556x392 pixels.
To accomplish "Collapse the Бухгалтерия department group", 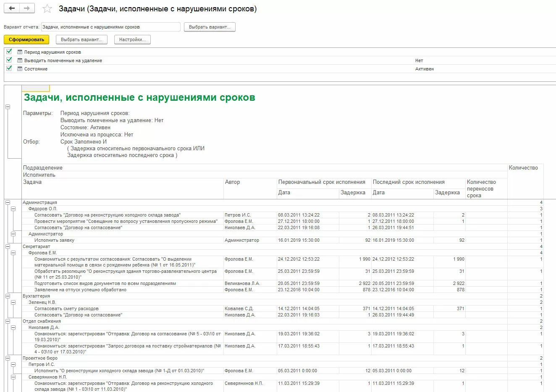I will click(8, 296).
